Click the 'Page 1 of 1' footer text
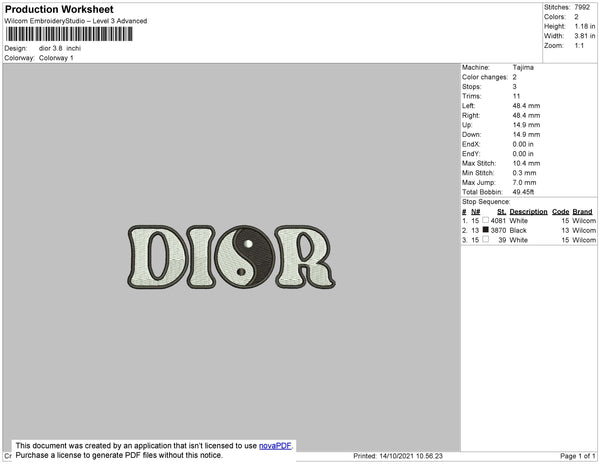The image size is (600, 464). [x=578, y=456]
